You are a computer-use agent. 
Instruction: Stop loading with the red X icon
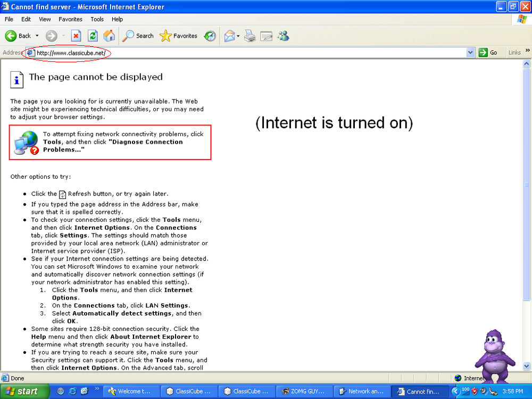pyautogui.click(x=76, y=36)
